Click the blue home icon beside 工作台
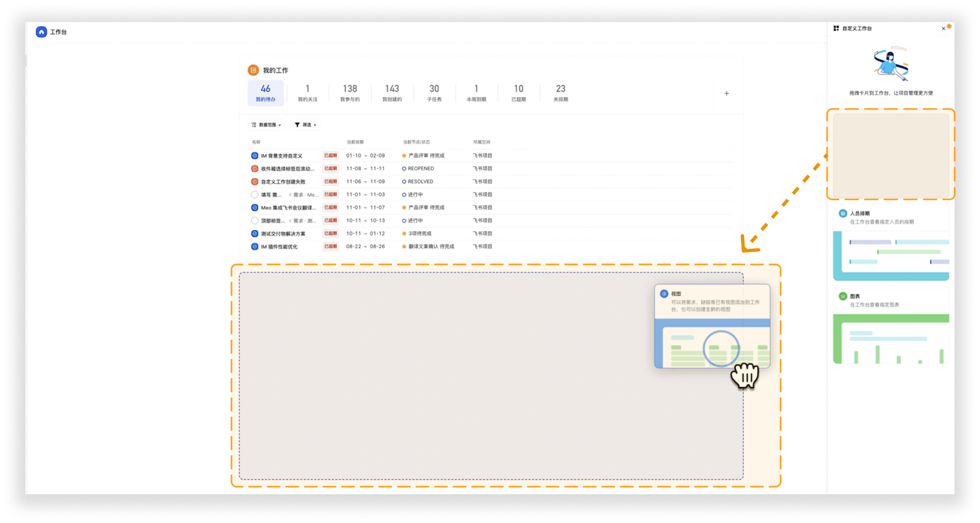 click(41, 32)
